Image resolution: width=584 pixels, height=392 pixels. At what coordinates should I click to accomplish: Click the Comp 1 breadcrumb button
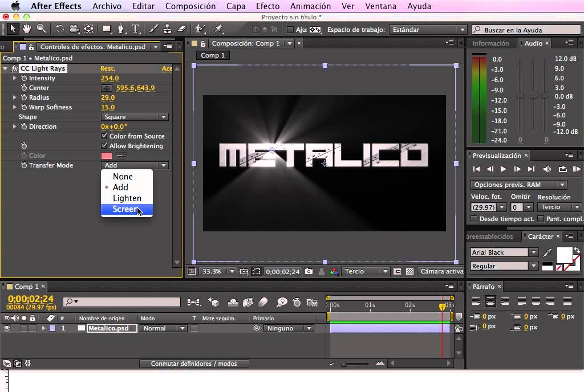click(x=213, y=55)
